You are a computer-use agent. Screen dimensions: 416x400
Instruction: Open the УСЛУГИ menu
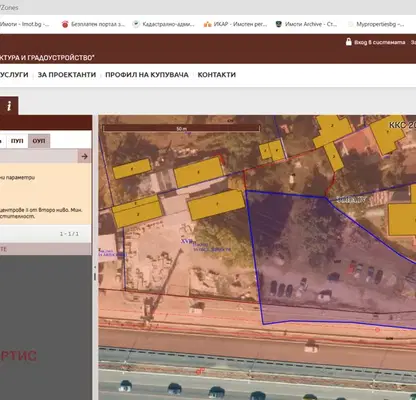[14, 75]
